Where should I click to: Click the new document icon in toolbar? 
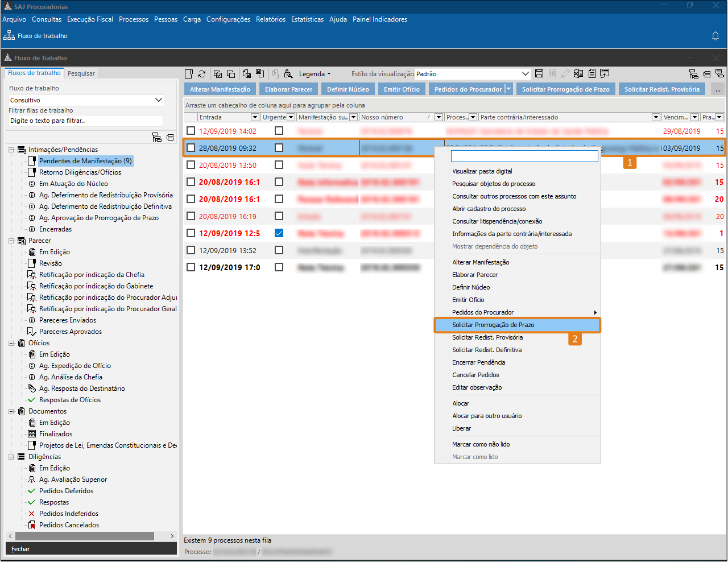189,74
